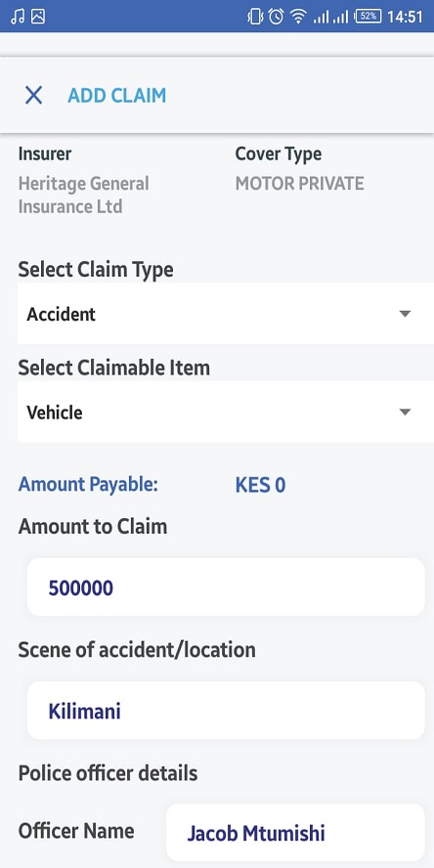Image resolution: width=434 pixels, height=868 pixels.
Task: Select the Vehicle claimable item field
Action: 226,412
